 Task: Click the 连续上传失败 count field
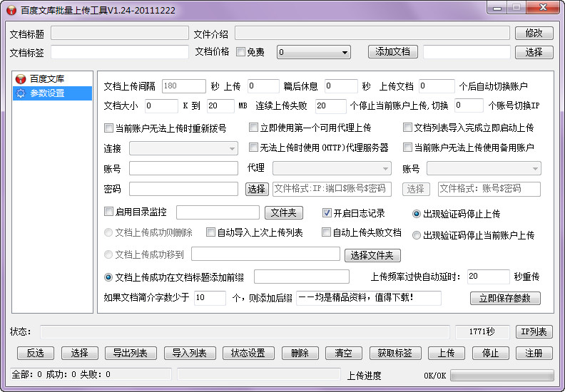coord(330,105)
